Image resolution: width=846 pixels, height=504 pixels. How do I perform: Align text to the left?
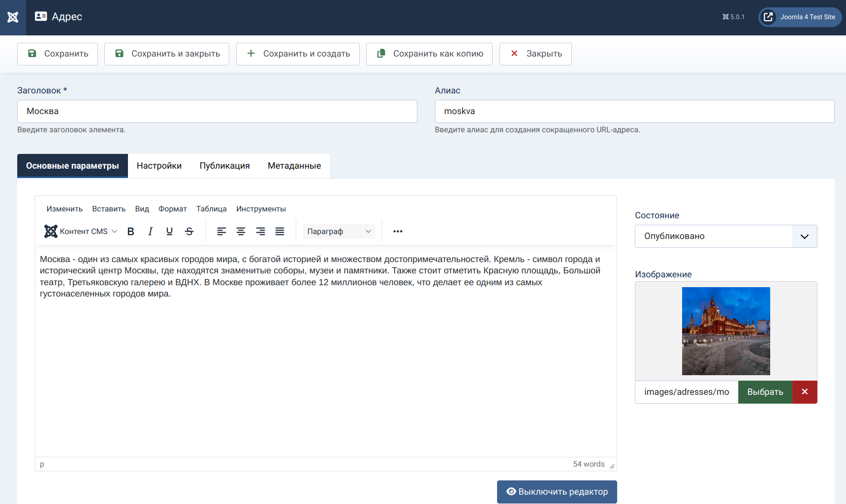[x=221, y=232]
